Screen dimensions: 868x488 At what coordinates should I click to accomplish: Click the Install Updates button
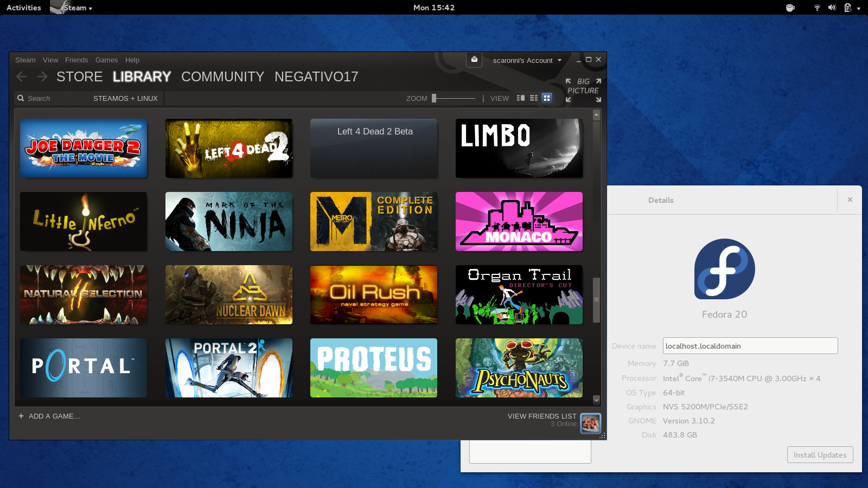click(820, 454)
